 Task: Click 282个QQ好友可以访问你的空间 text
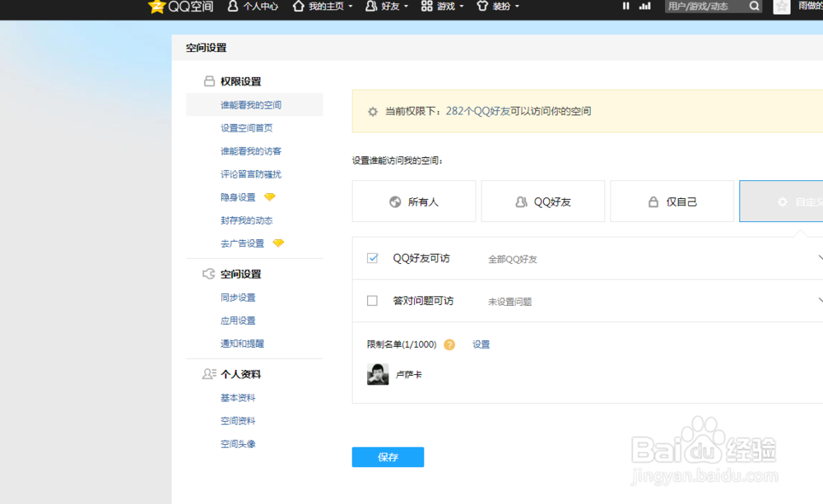point(518,111)
